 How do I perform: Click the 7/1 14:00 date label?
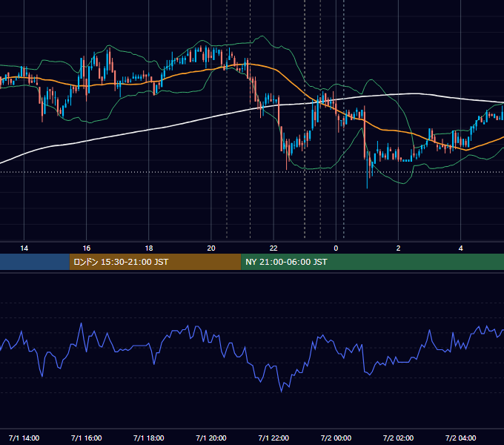(24, 438)
